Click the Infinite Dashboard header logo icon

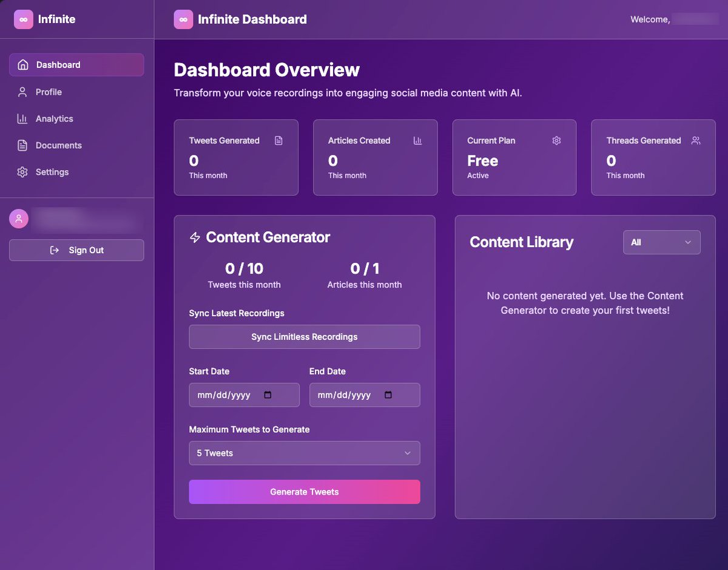tap(183, 19)
